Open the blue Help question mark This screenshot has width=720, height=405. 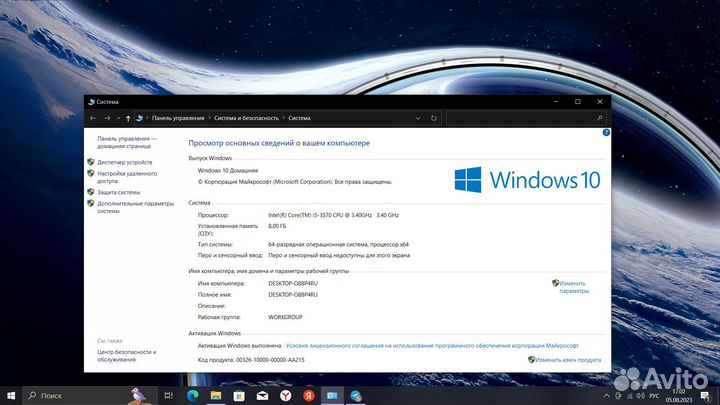(606, 133)
